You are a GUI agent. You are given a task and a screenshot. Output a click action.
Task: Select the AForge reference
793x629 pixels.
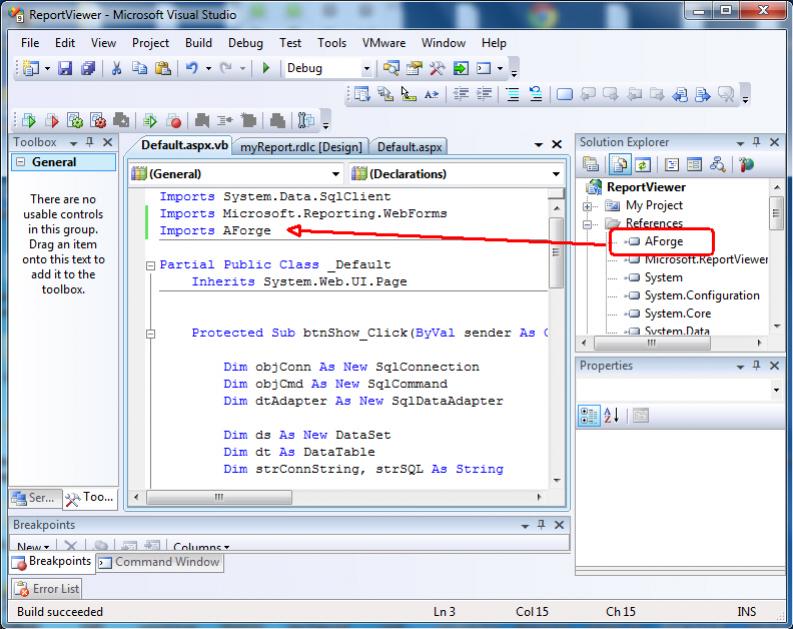(663, 242)
